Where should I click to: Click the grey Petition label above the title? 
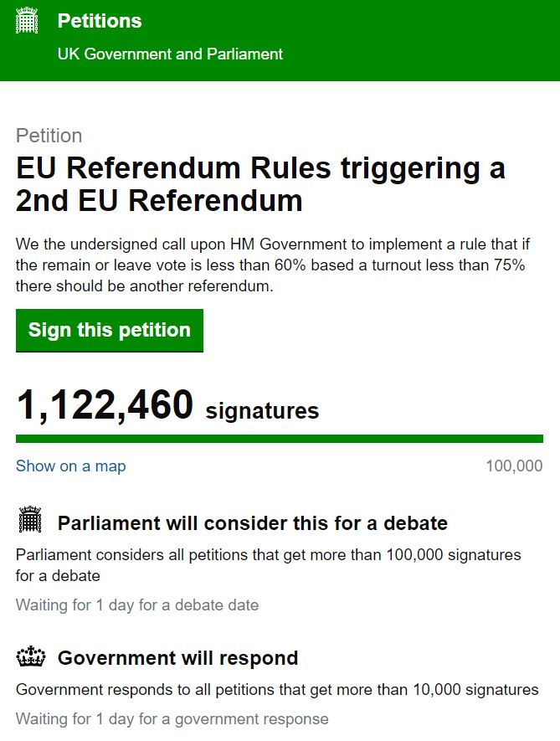click(49, 136)
